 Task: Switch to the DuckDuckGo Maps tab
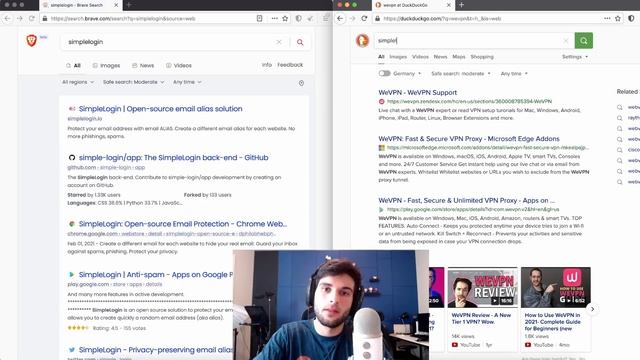tap(459, 57)
